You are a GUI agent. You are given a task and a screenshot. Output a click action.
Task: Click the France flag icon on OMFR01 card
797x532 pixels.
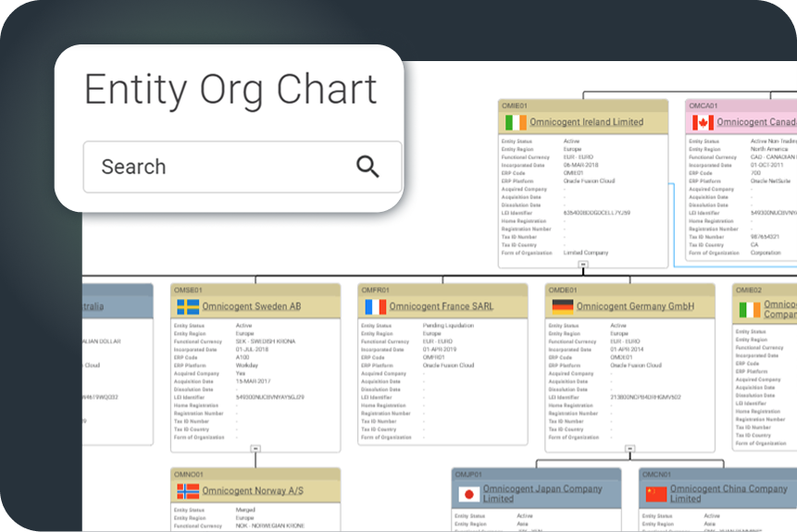click(x=375, y=307)
